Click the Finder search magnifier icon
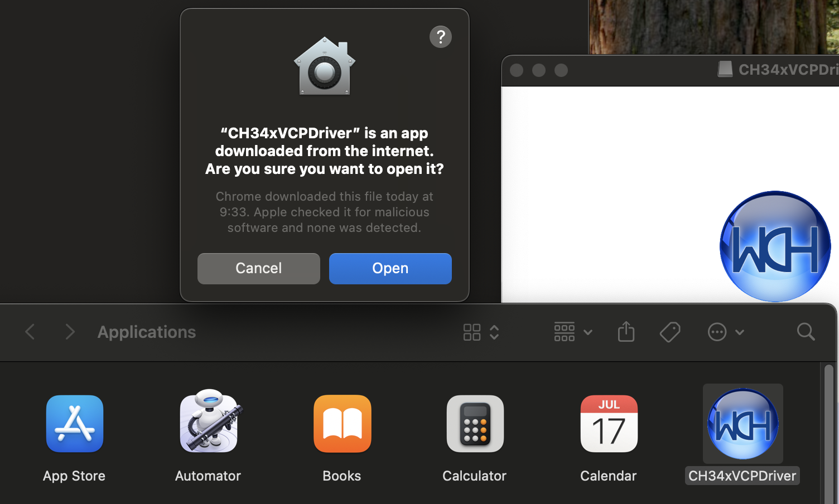 pos(806,332)
